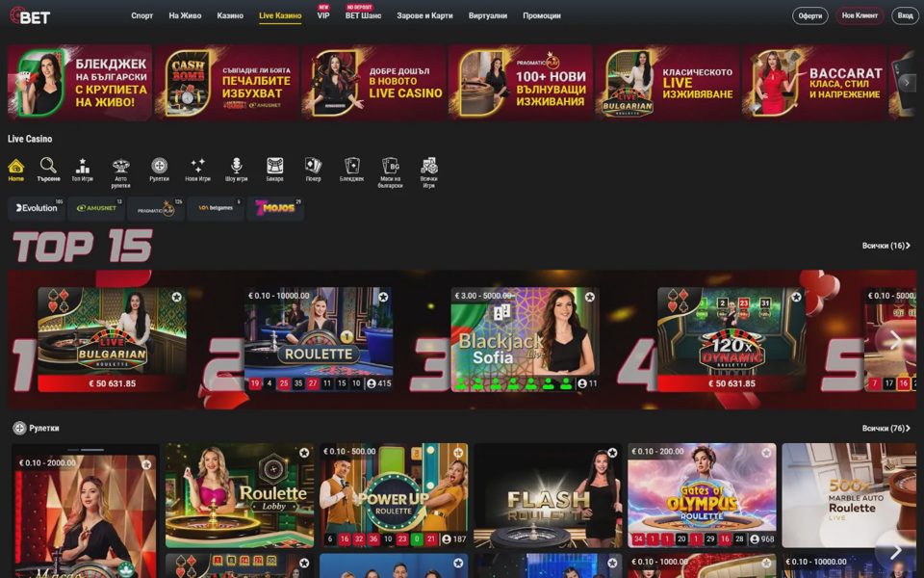Filter by Amusnet provider logo
The height and width of the screenshot is (578, 924).
point(96,209)
